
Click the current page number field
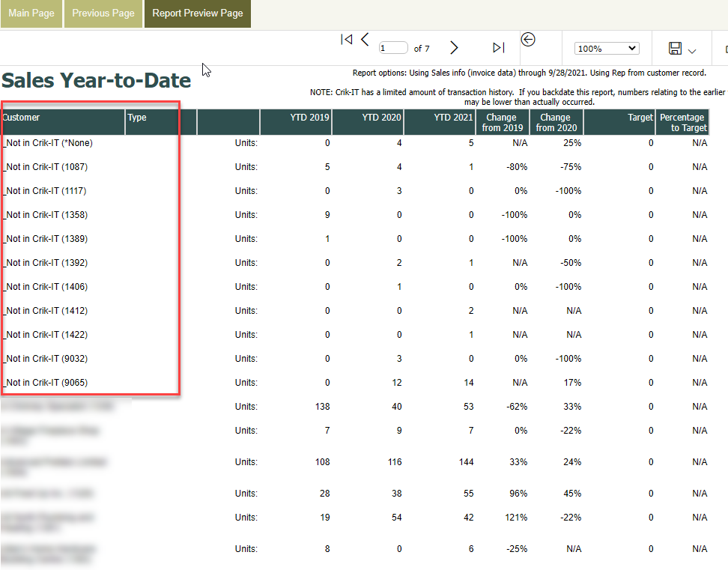point(392,48)
